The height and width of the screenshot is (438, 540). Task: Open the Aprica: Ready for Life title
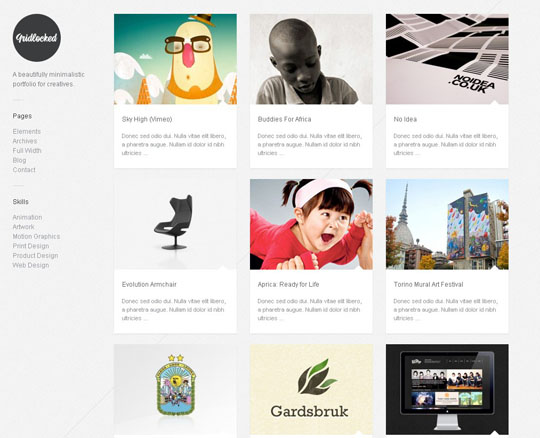289,285
